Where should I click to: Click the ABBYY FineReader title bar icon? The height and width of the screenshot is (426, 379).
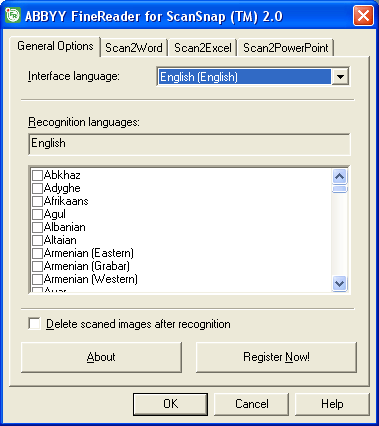[13, 15]
